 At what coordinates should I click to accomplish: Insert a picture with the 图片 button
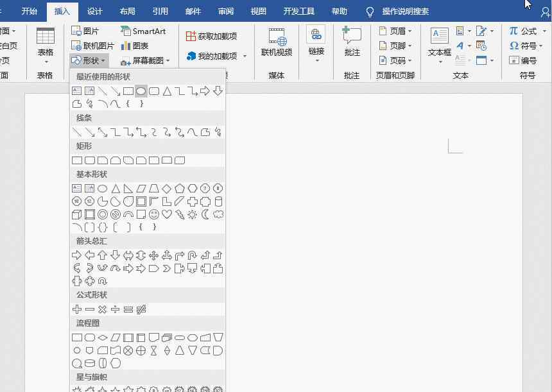click(85, 31)
